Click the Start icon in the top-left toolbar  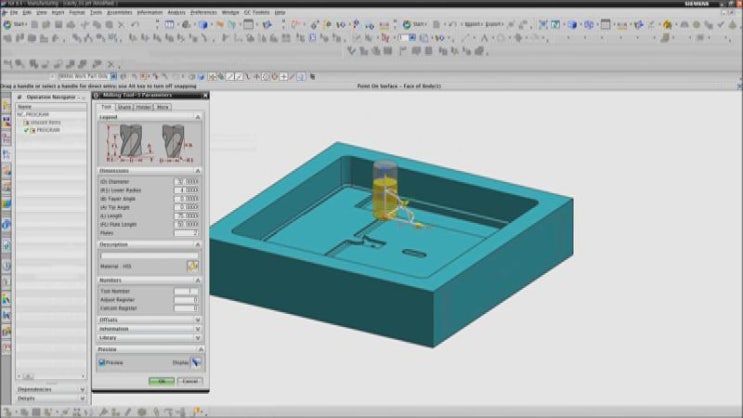(9, 24)
